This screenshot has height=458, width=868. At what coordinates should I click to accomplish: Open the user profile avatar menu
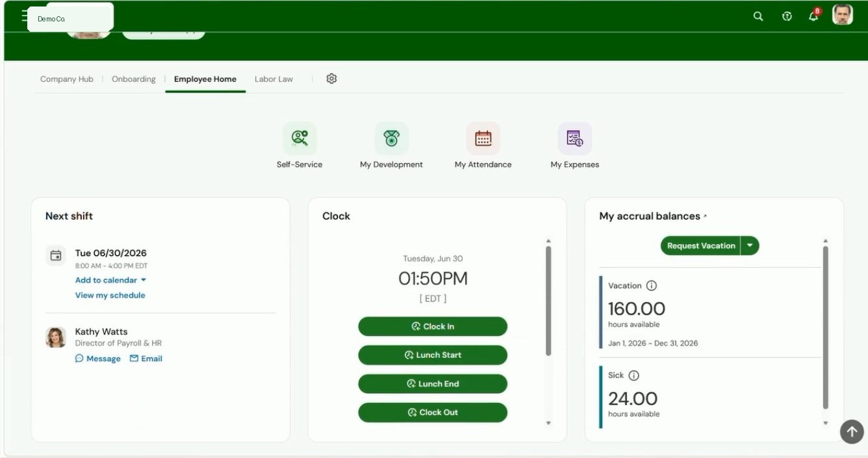click(843, 15)
